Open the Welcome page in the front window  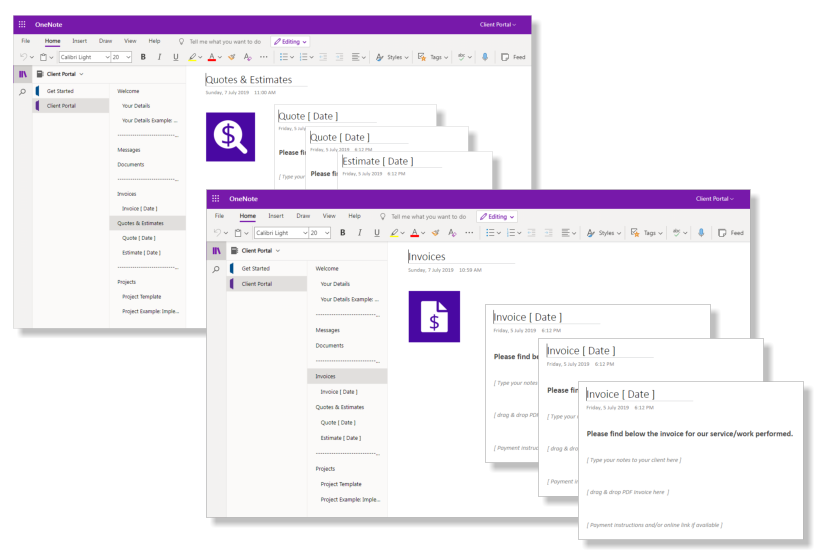click(347, 268)
